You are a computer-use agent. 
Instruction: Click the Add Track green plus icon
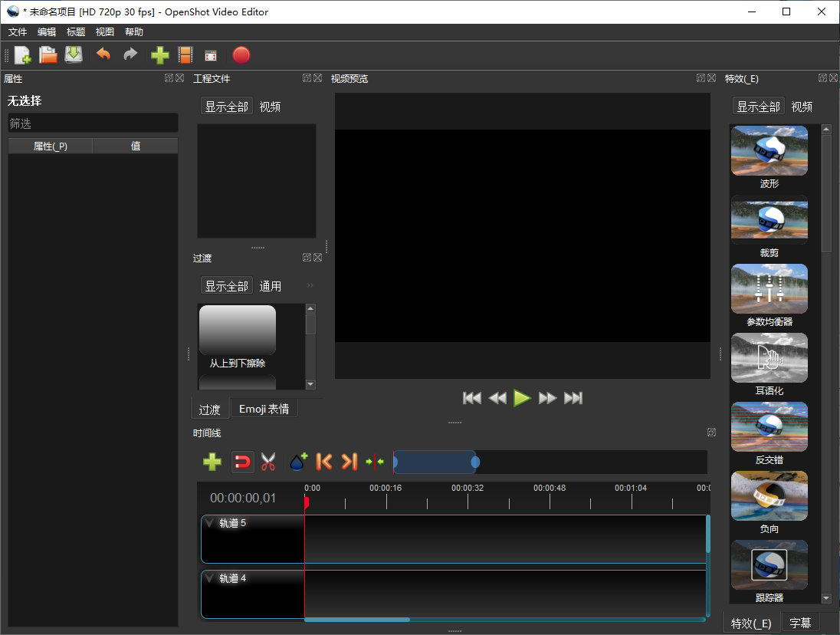click(212, 462)
